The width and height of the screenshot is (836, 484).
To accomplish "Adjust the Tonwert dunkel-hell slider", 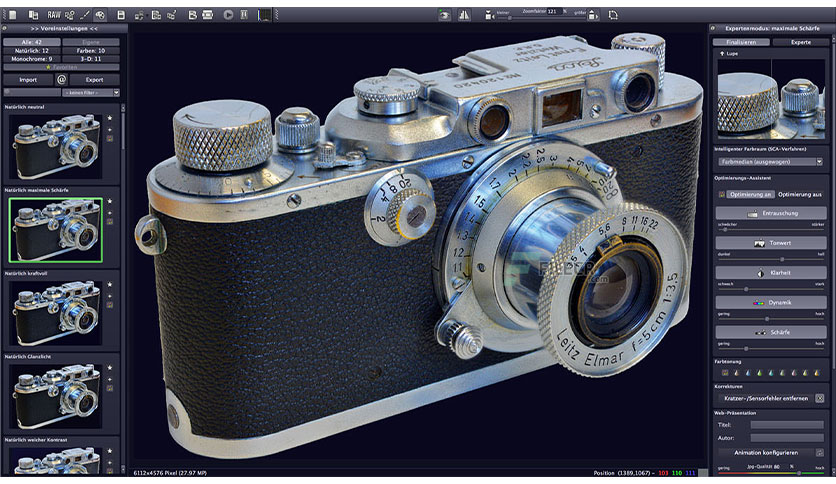I will [x=770, y=259].
